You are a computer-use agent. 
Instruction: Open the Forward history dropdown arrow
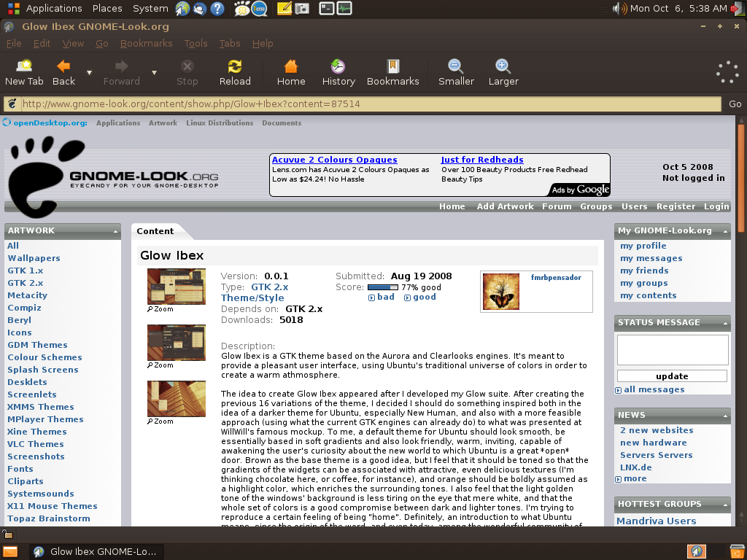(154, 73)
